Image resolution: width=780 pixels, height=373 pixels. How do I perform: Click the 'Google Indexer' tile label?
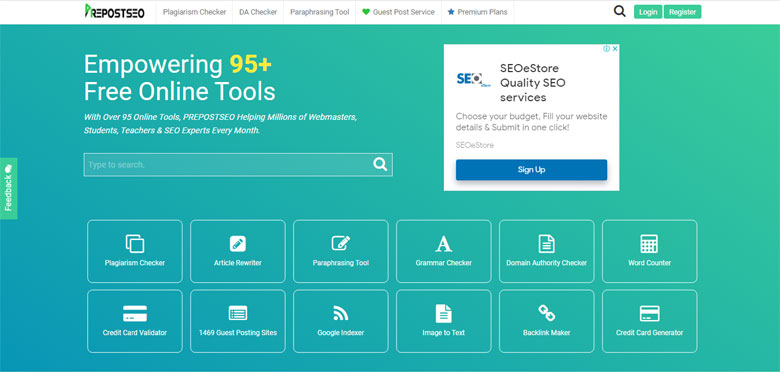(341, 333)
